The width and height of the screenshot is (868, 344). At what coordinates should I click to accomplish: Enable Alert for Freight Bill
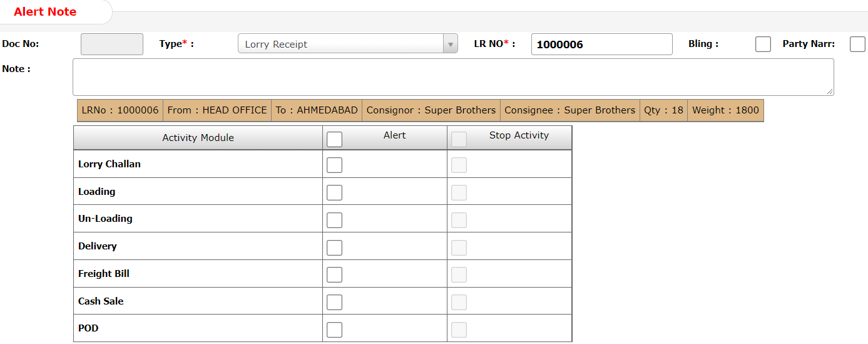pyautogui.click(x=335, y=274)
